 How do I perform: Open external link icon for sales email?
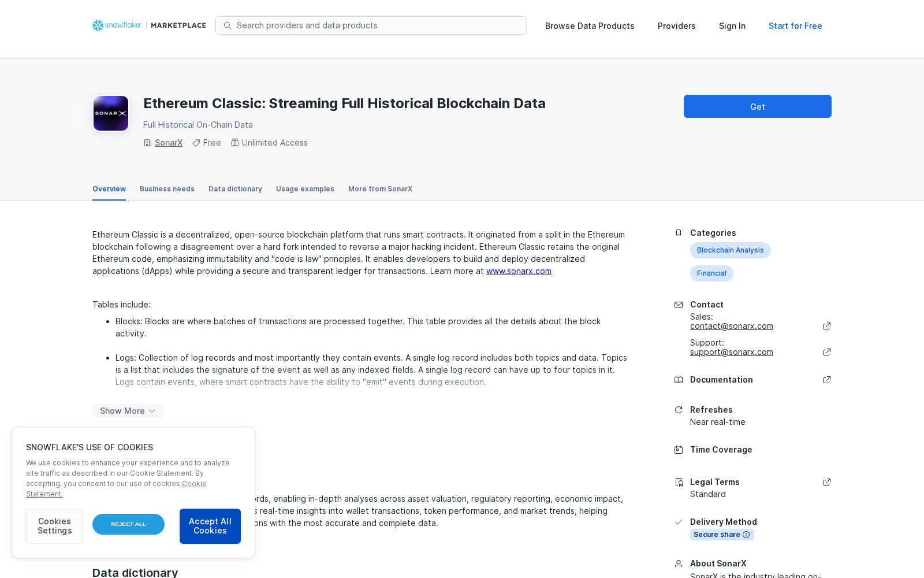(x=827, y=326)
